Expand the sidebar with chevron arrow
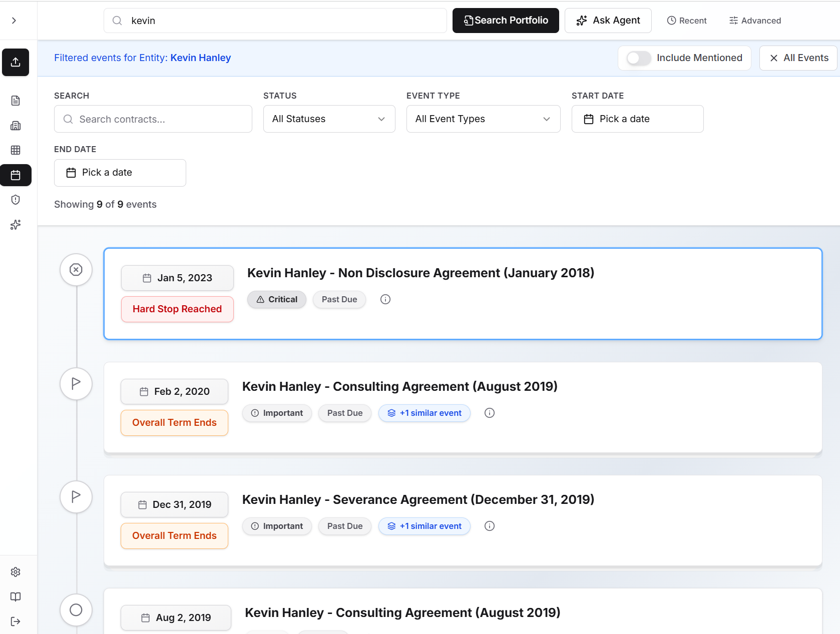 (14, 21)
